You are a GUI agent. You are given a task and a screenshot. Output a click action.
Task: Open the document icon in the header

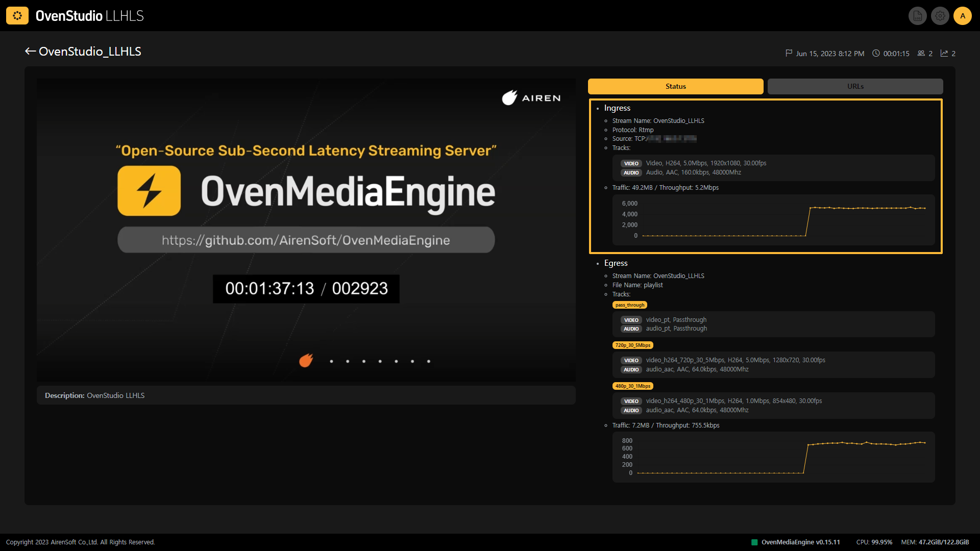(917, 16)
